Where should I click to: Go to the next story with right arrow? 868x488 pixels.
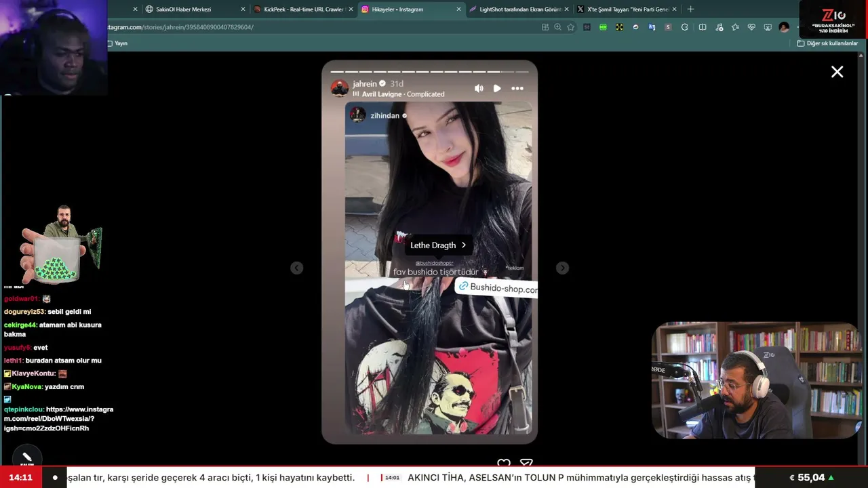coord(562,268)
